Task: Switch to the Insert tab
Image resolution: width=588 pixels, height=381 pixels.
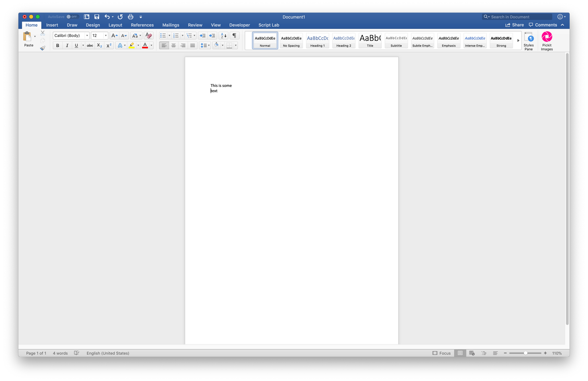Action: [x=52, y=25]
